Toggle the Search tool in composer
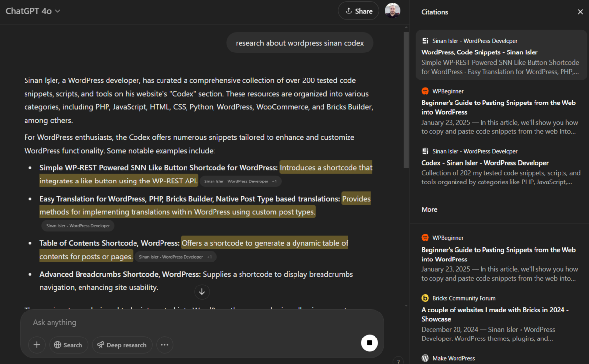Image resolution: width=589 pixels, height=364 pixels. [x=68, y=345]
